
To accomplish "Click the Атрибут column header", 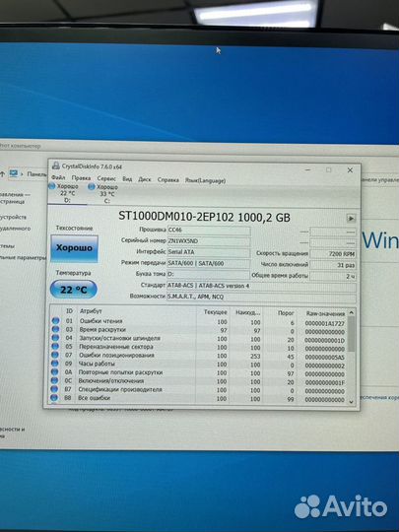I will click(91, 311).
